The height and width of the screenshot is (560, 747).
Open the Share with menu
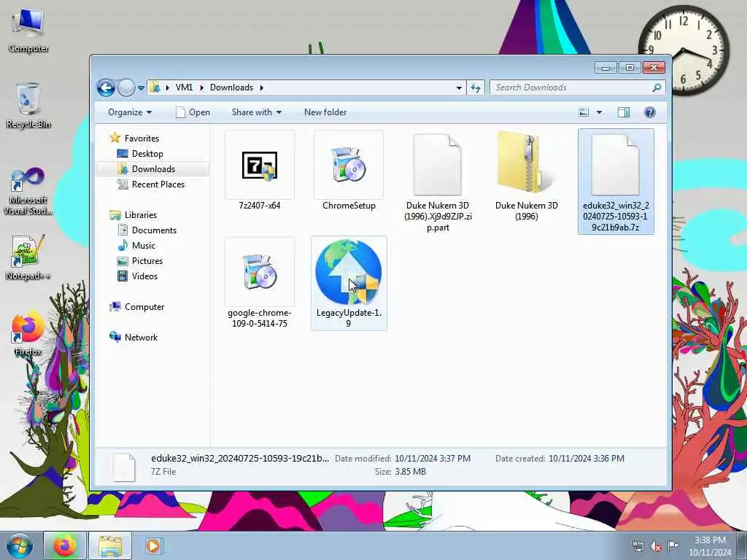pyautogui.click(x=256, y=112)
